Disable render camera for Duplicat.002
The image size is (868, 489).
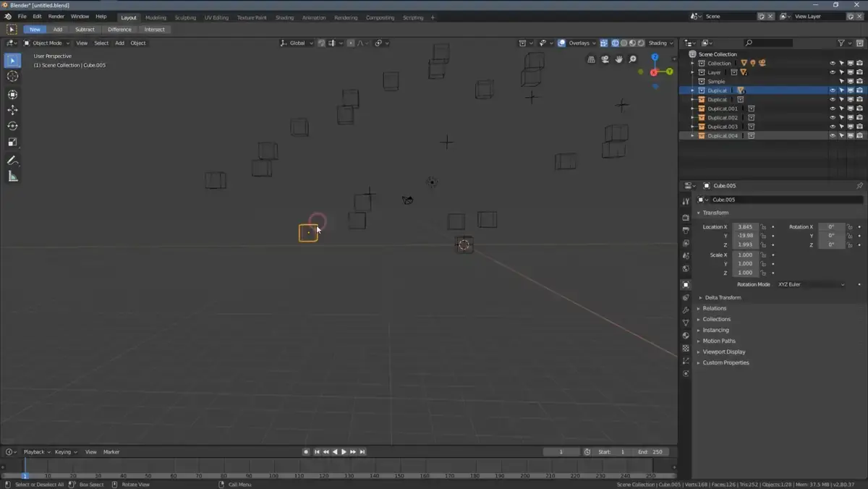859,118
